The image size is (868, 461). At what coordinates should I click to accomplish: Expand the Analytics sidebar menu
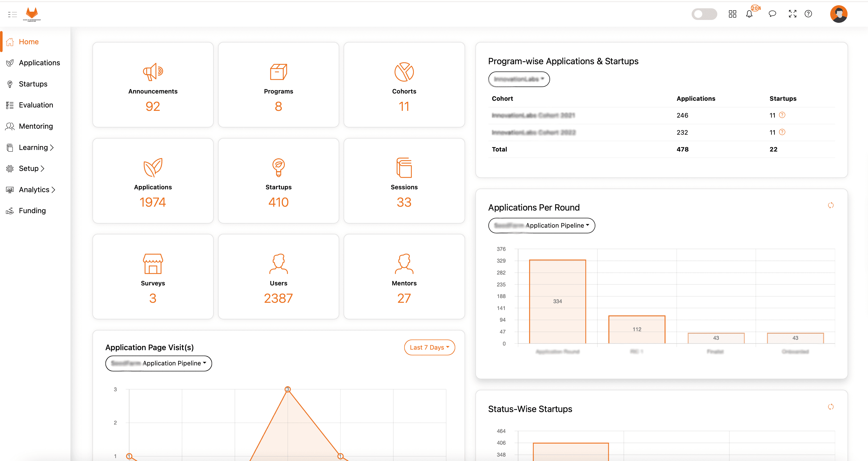pyautogui.click(x=37, y=189)
